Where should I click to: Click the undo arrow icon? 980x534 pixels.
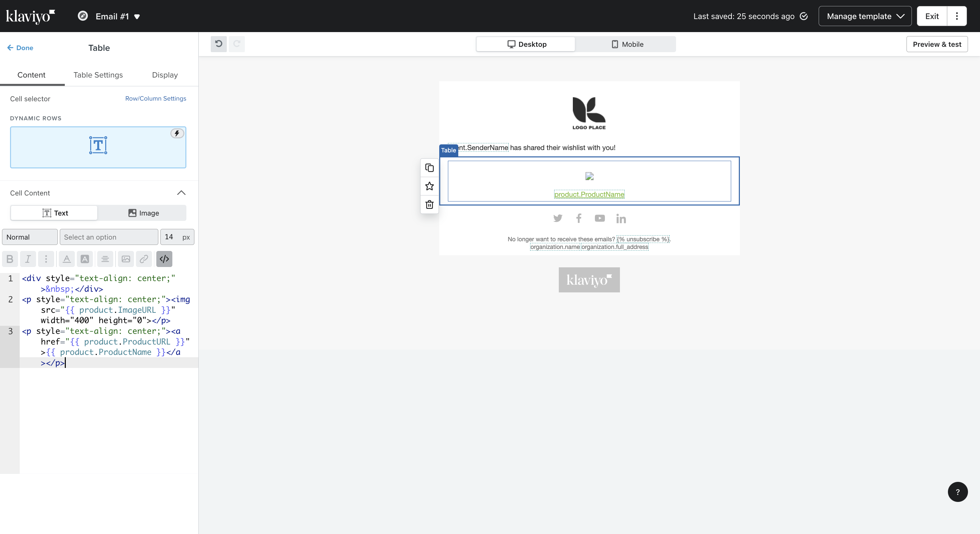pyautogui.click(x=219, y=44)
